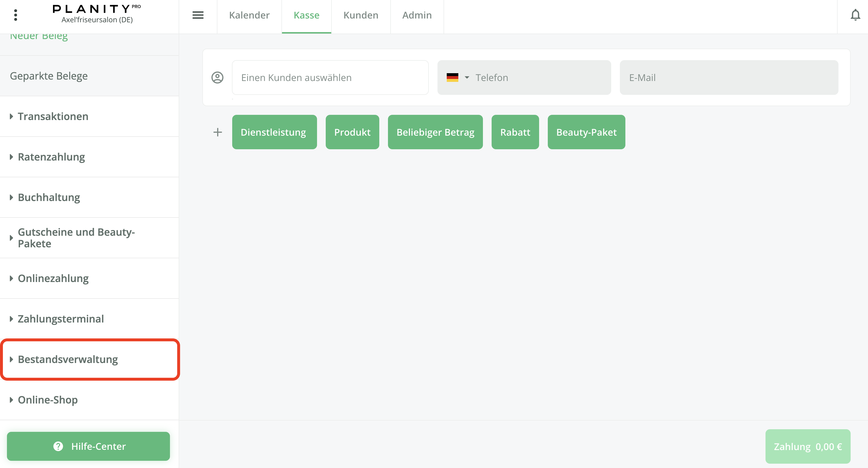This screenshot has width=868, height=468.
Task: Click the hamburger menu icon
Action: [198, 15]
